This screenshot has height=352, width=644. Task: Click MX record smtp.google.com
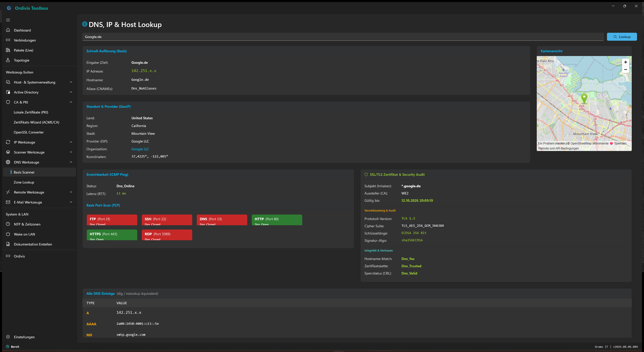(131, 335)
